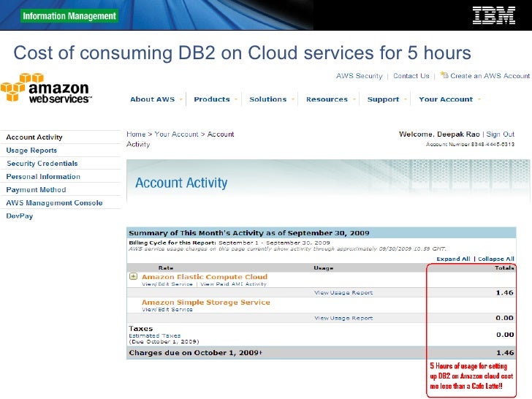The image size is (532, 399).
Task: Click View/Edit Service under Elastic Compute Cloud
Action: (x=167, y=284)
